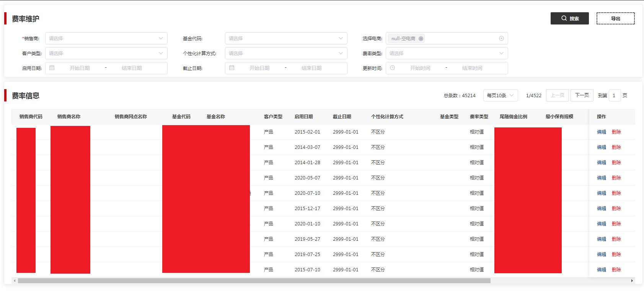644x292 pixels.
Task: Click the 上一页 previous page button
Action: click(558, 95)
